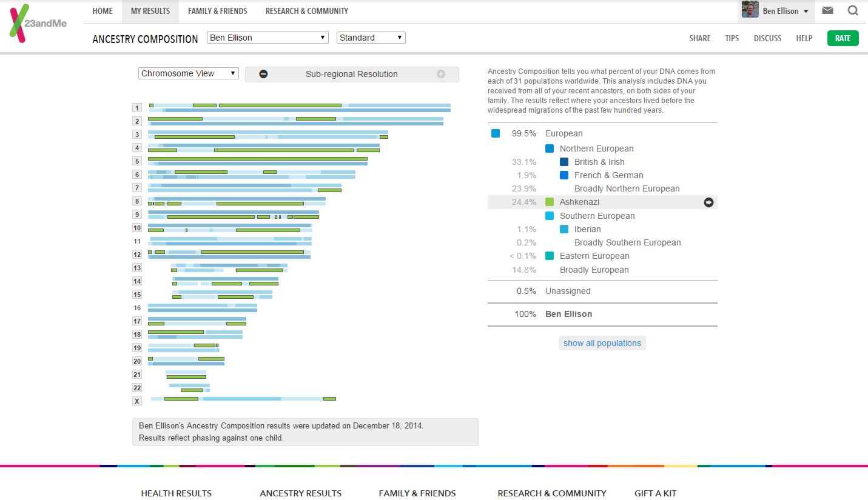Click the Ashkenazi green color swatch
Screen dimensions: 868x500
pyautogui.click(x=550, y=202)
